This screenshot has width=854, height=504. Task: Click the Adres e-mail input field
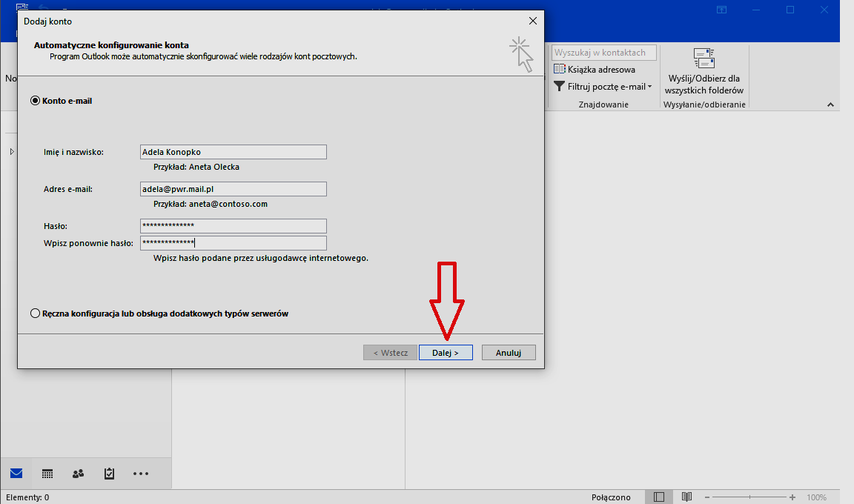[233, 189]
